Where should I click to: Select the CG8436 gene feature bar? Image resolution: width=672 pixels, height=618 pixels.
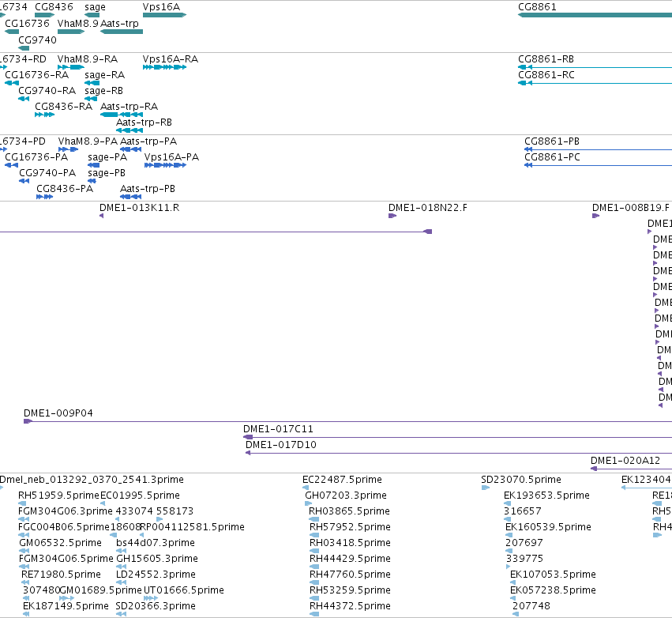pos(44,15)
